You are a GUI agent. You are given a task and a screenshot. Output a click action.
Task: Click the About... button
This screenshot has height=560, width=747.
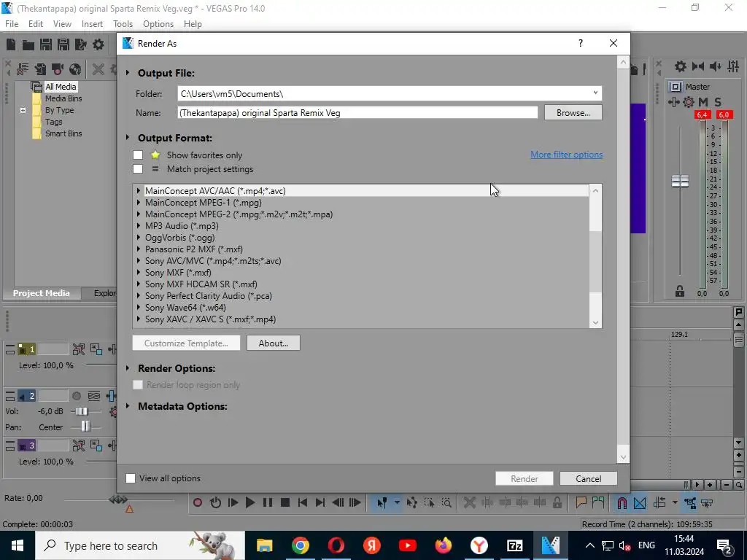(x=274, y=343)
